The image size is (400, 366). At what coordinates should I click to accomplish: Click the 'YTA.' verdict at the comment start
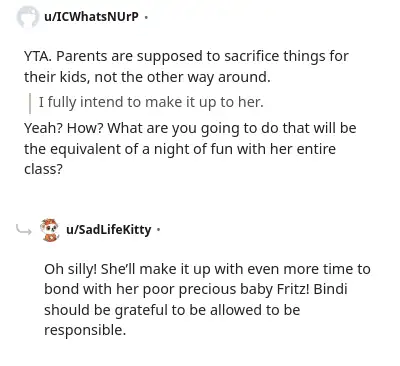pos(38,56)
